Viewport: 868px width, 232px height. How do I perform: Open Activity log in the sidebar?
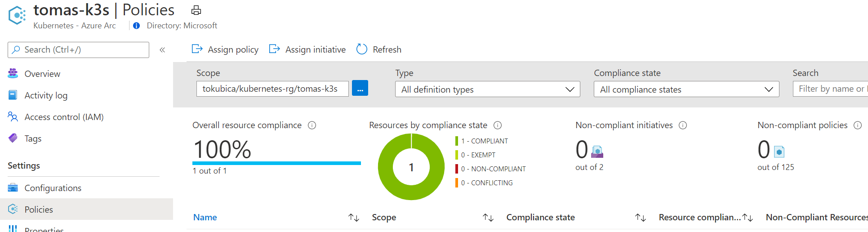coord(46,95)
